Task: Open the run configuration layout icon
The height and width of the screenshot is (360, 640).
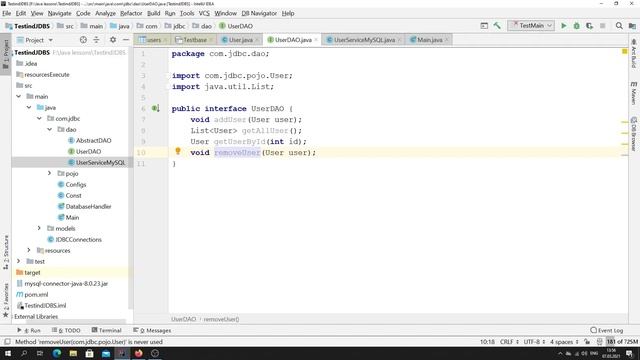Action: (484, 26)
